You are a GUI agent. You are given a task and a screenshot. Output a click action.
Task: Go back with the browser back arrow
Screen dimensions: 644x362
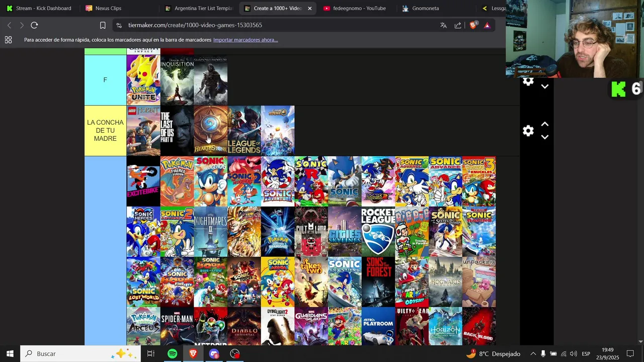click(9, 25)
